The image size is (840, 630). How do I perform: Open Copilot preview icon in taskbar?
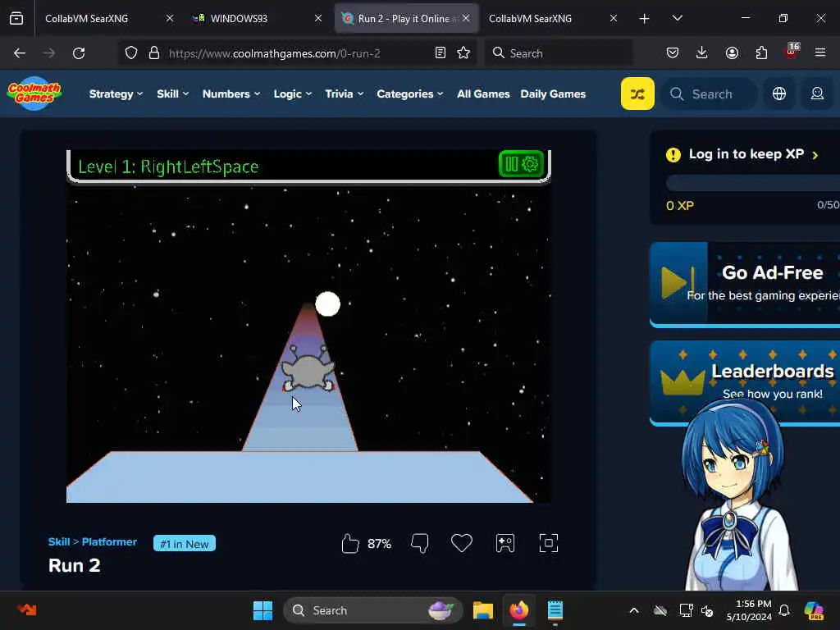(x=814, y=610)
